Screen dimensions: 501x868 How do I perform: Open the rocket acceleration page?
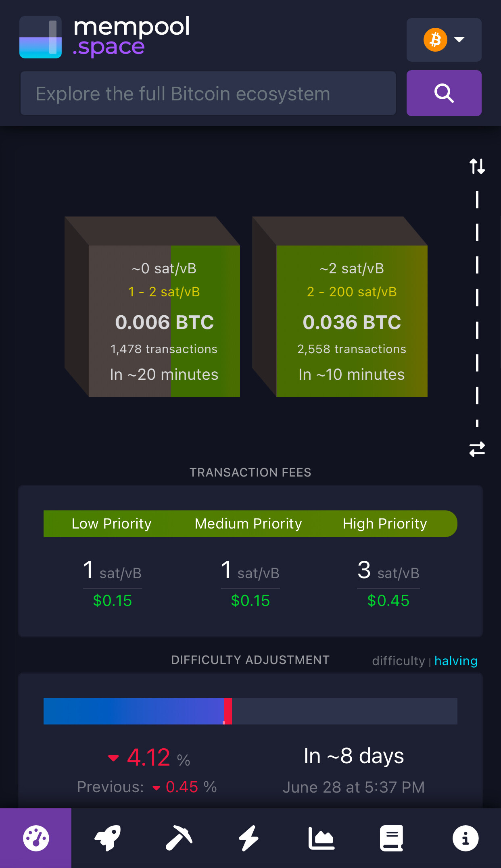click(x=107, y=838)
